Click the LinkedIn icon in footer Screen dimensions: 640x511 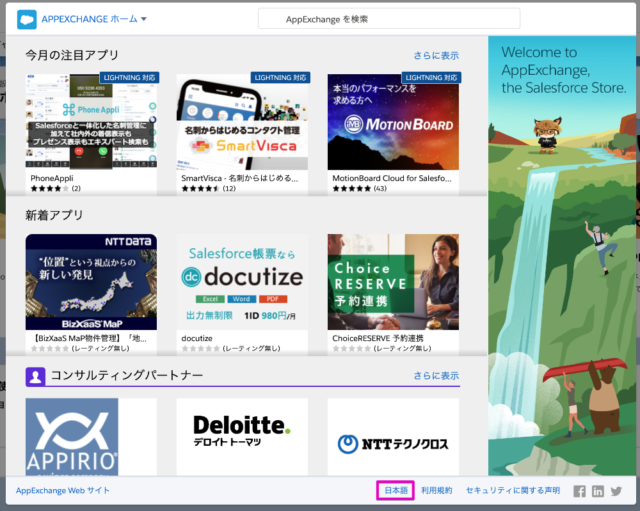(598, 491)
